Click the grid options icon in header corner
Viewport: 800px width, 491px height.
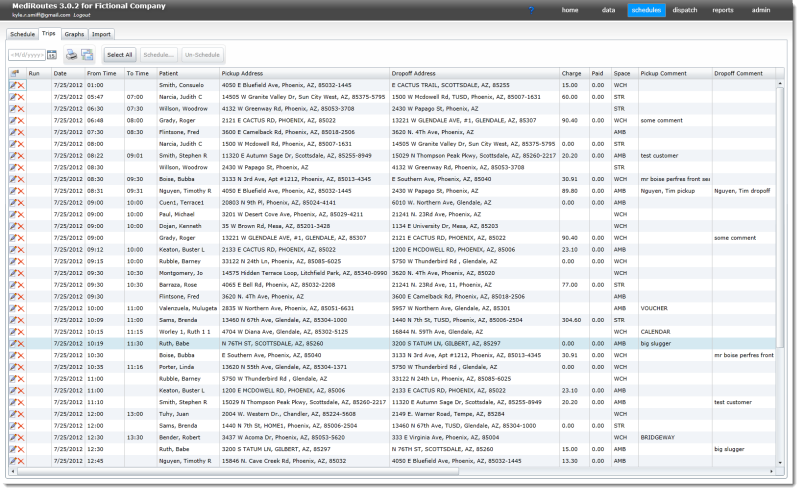(x=14, y=74)
